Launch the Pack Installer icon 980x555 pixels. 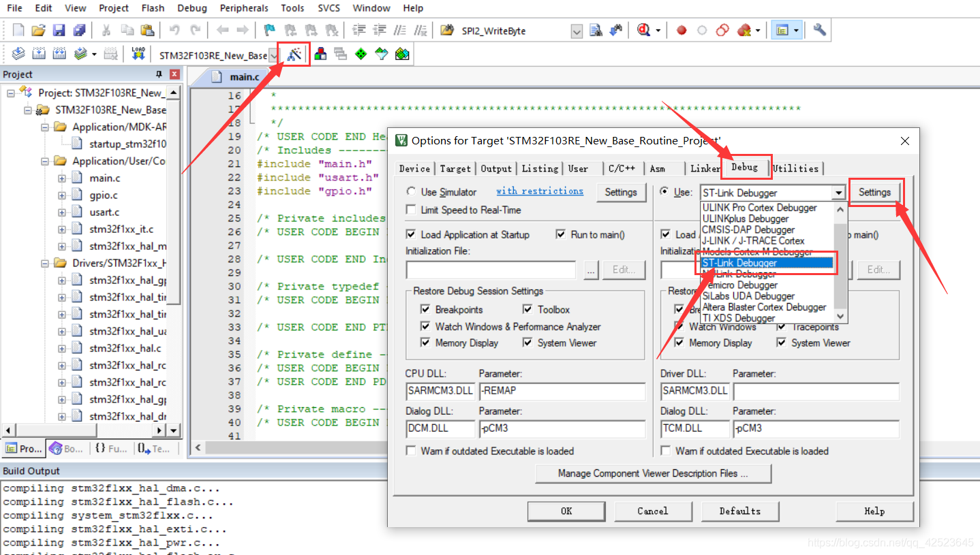(402, 54)
